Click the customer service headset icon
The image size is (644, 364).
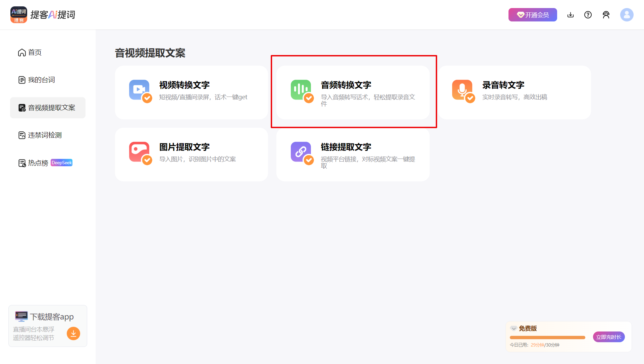(606, 15)
